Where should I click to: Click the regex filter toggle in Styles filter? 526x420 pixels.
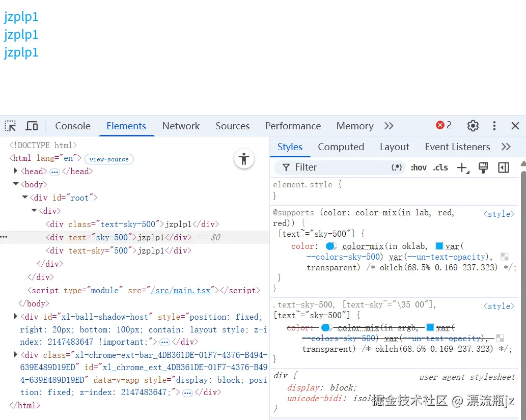coord(397,167)
